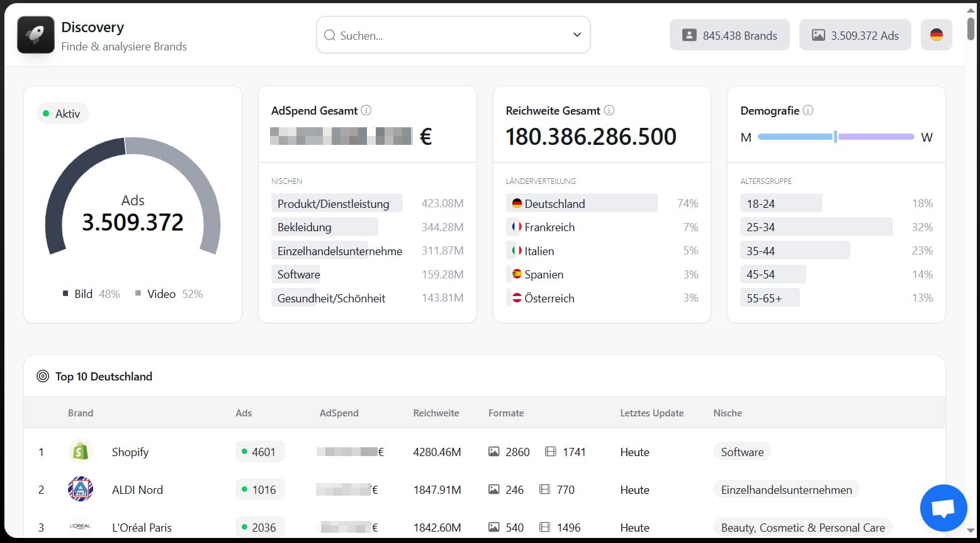Click the AdSpend column header

pyautogui.click(x=339, y=413)
